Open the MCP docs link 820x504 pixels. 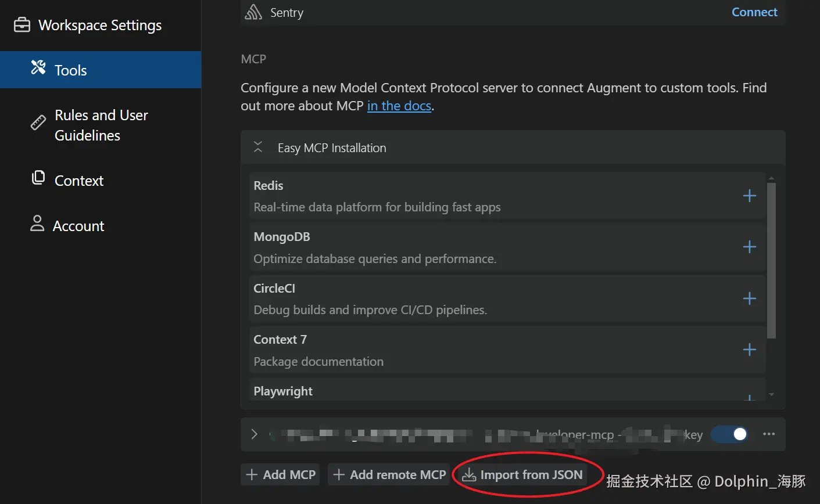[399, 106]
